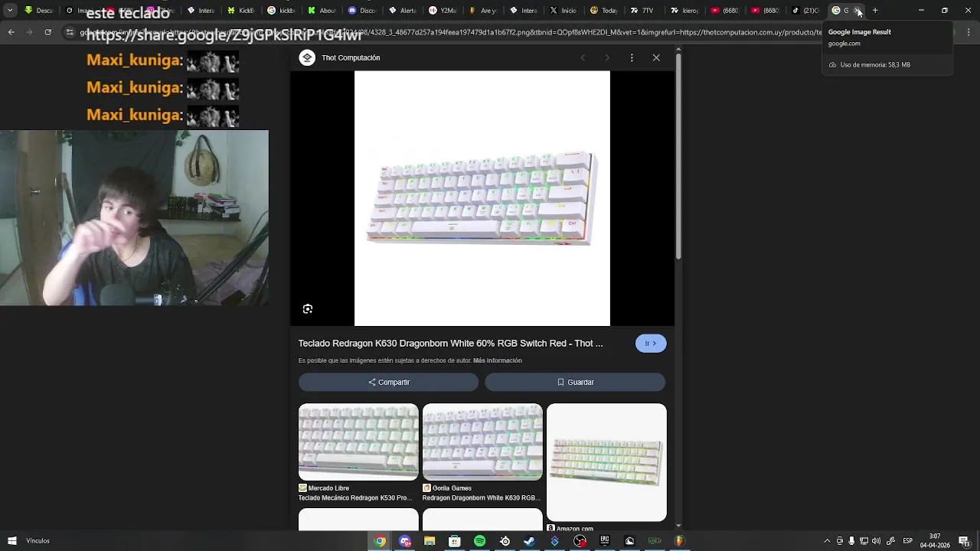Switch to the Kick8 browser tab

241,11
